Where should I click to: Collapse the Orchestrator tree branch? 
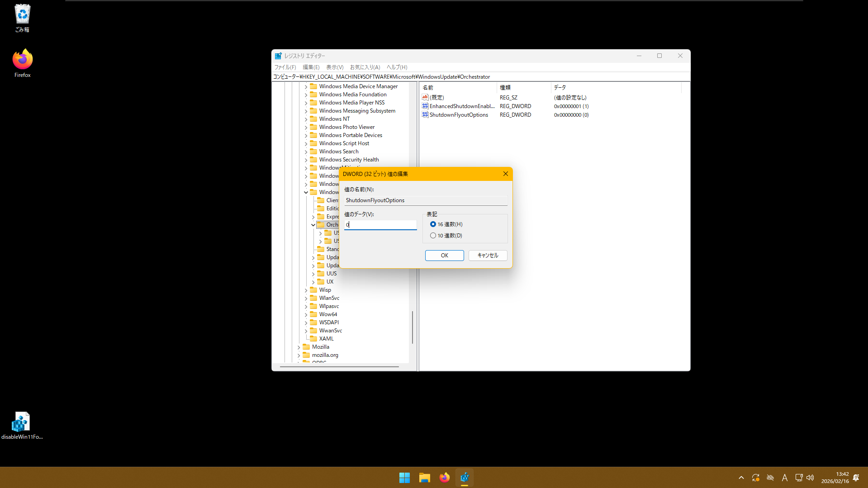click(x=313, y=224)
